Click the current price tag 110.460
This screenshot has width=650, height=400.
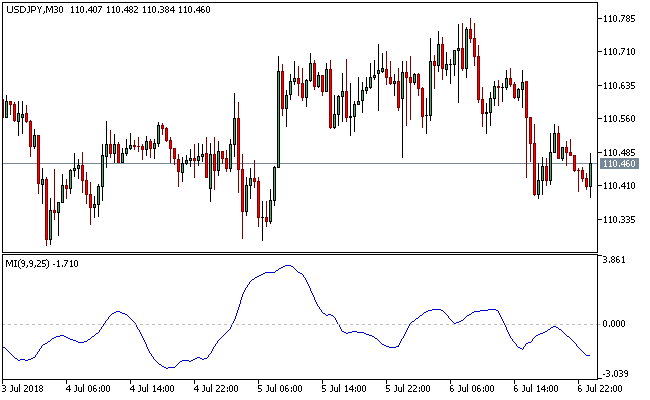[619, 164]
